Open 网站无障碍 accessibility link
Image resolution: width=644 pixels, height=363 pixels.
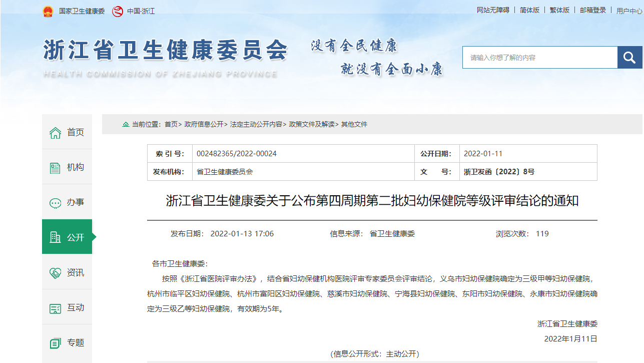pos(493,10)
